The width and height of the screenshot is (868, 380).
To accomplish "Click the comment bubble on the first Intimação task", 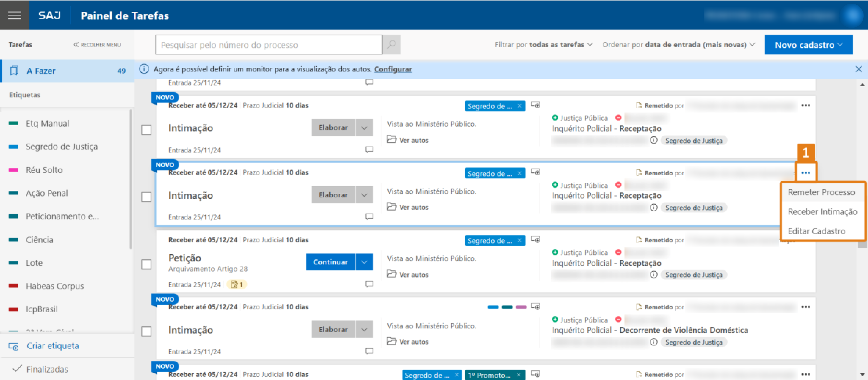I will 369,150.
